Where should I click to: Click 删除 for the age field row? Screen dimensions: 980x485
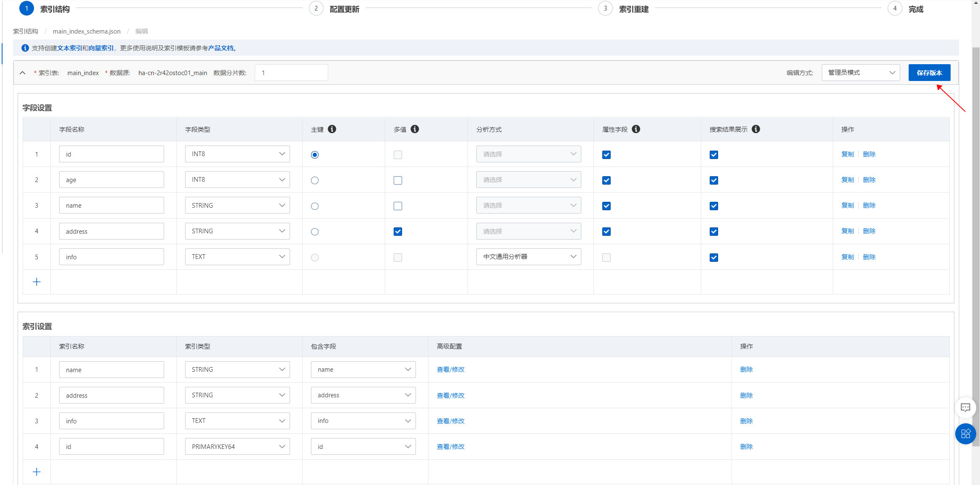pyautogui.click(x=869, y=180)
